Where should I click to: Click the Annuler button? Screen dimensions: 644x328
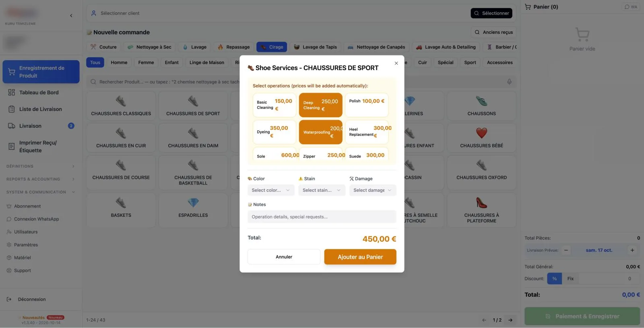pyautogui.click(x=284, y=257)
